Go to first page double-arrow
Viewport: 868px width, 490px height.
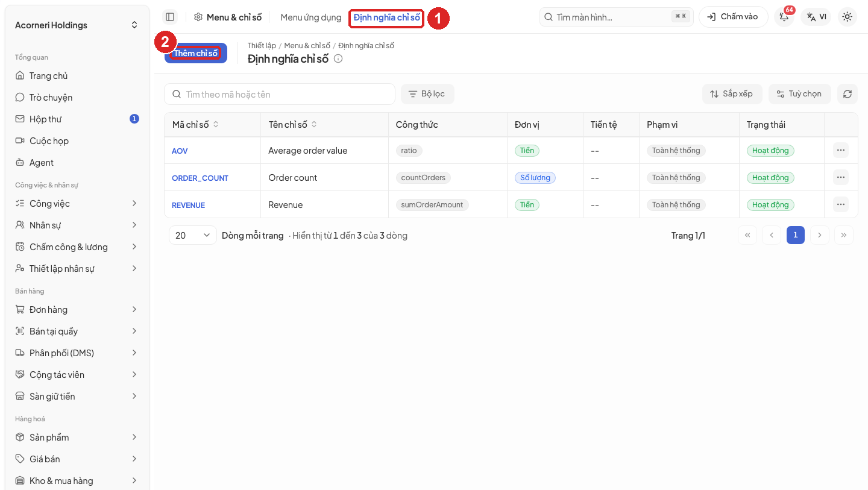[x=747, y=235]
